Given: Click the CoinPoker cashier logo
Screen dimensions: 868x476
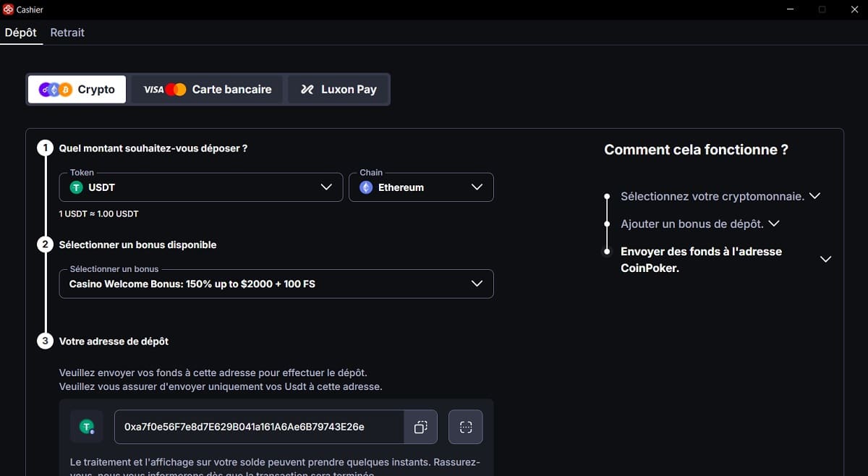Looking at the screenshot, I should coord(9,9).
